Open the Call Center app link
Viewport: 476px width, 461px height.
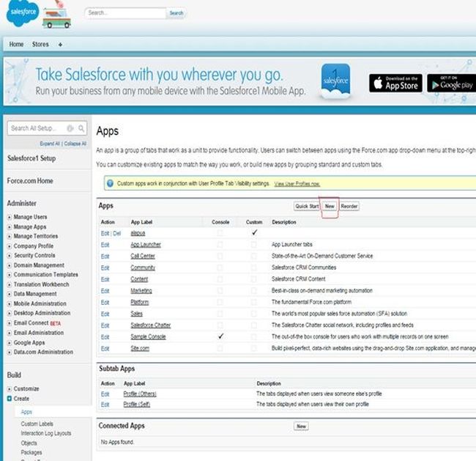click(143, 257)
